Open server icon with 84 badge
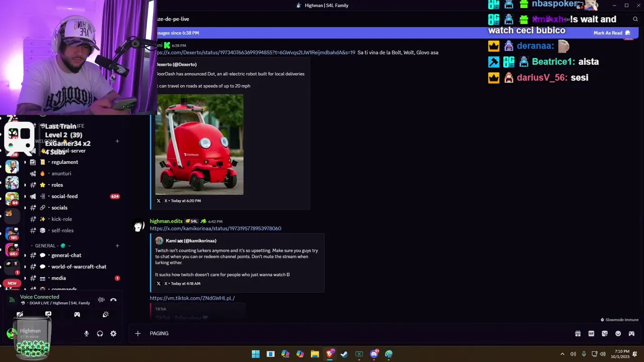 click(x=12, y=199)
